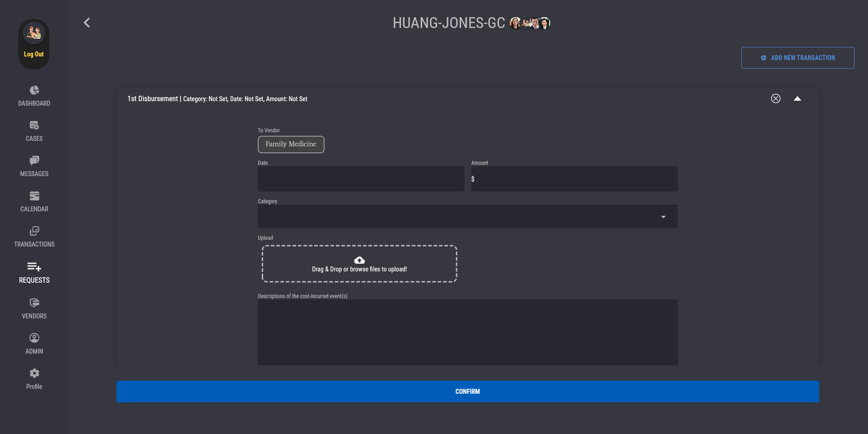Viewport: 868px width, 434px height.
Task: Click Log Out
Action: click(34, 54)
